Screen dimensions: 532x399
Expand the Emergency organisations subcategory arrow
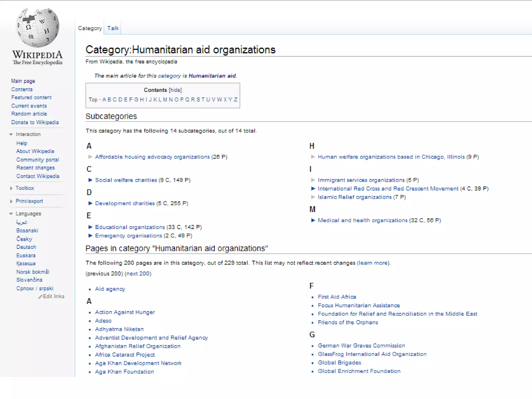(x=90, y=236)
